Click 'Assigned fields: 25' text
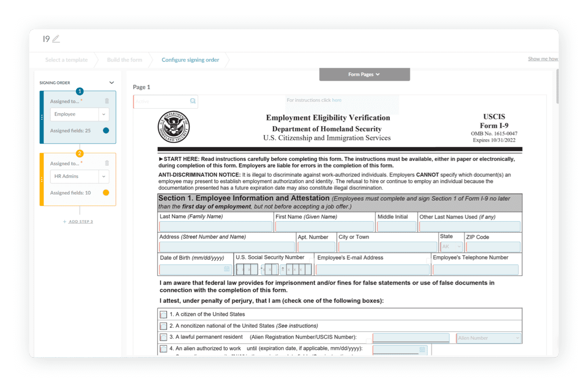 point(71,131)
